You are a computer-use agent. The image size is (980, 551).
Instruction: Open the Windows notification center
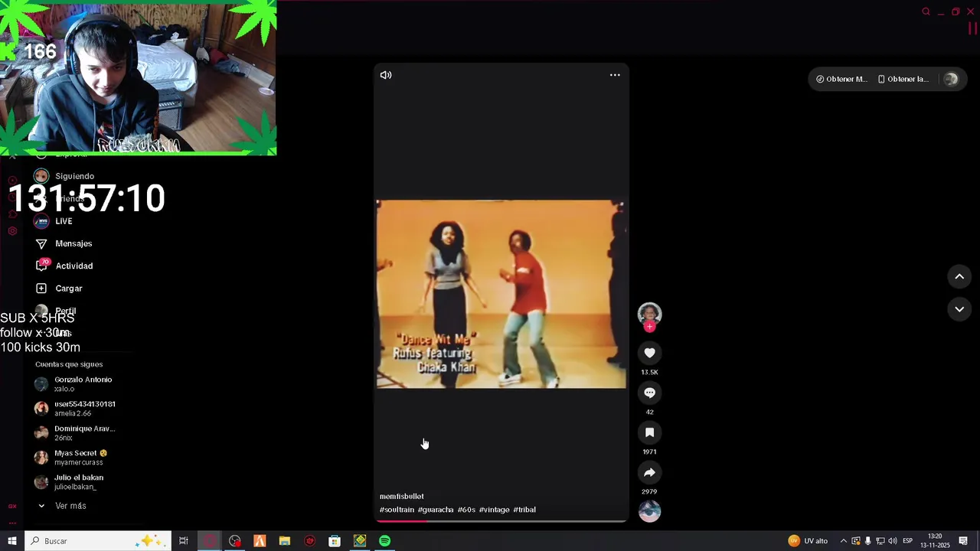pos(963,541)
